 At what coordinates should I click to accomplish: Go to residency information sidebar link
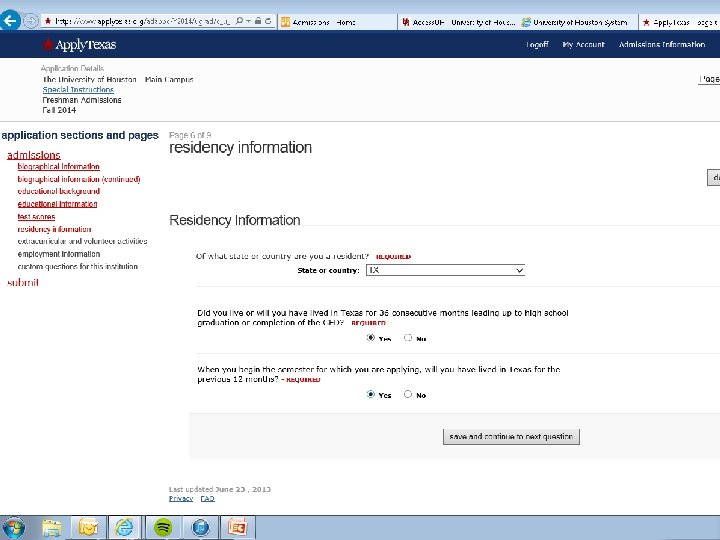pos(54,229)
